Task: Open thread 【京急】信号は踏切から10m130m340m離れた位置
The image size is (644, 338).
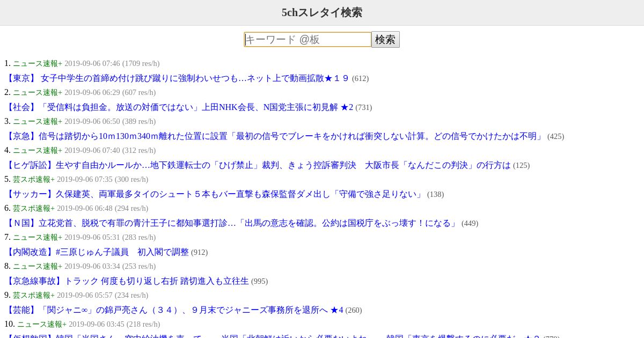Action: click(x=275, y=136)
